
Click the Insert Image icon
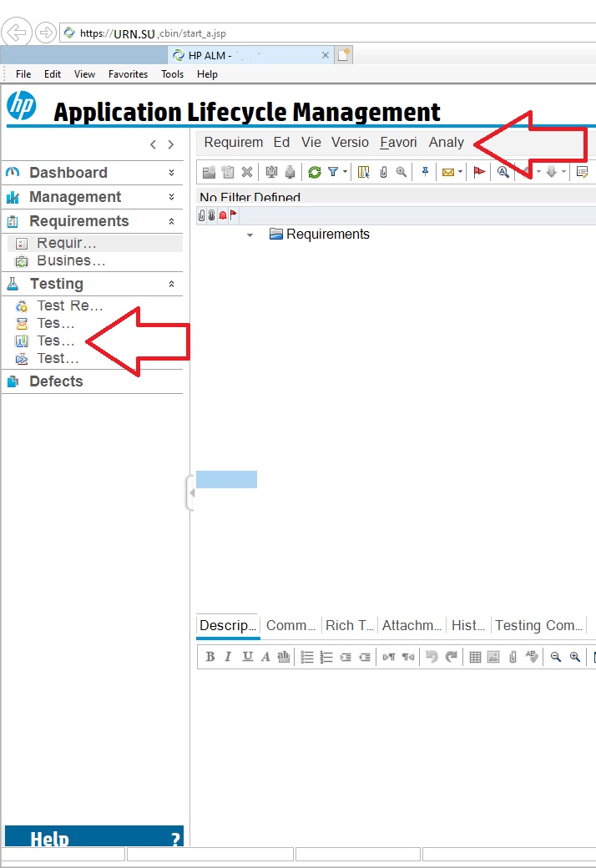[x=493, y=657]
